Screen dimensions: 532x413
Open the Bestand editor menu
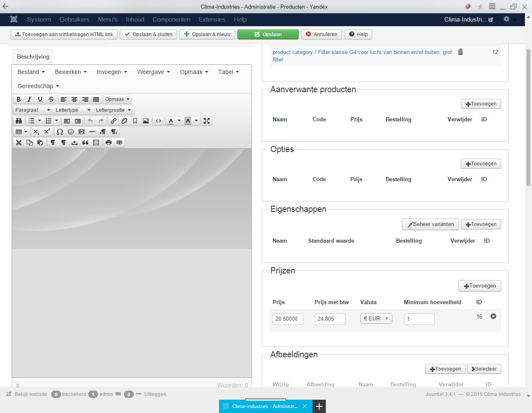pos(31,72)
